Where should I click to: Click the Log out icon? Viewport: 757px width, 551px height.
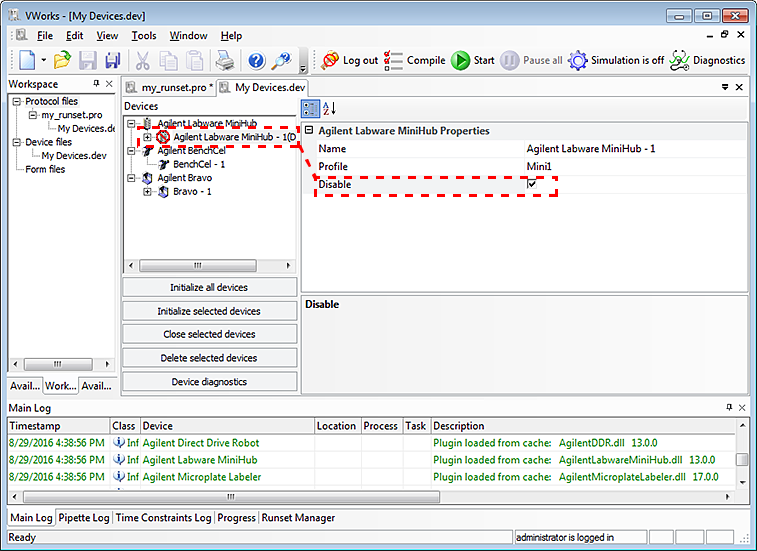pyautogui.click(x=331, y=60)
